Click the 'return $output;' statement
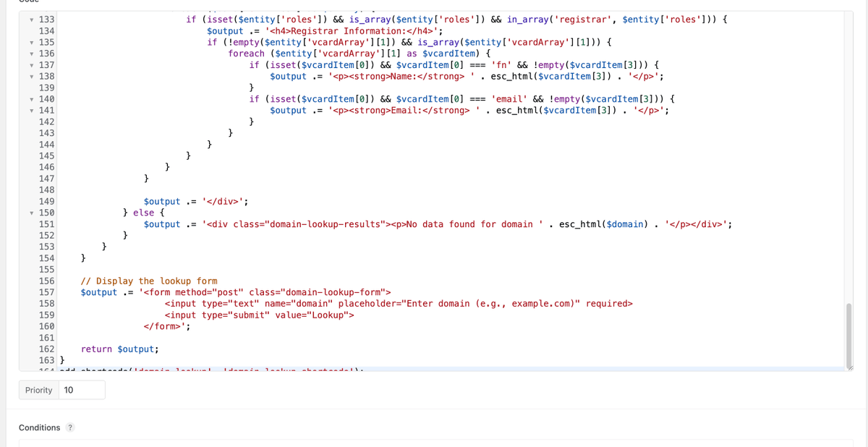 click(x=120, y=349)
